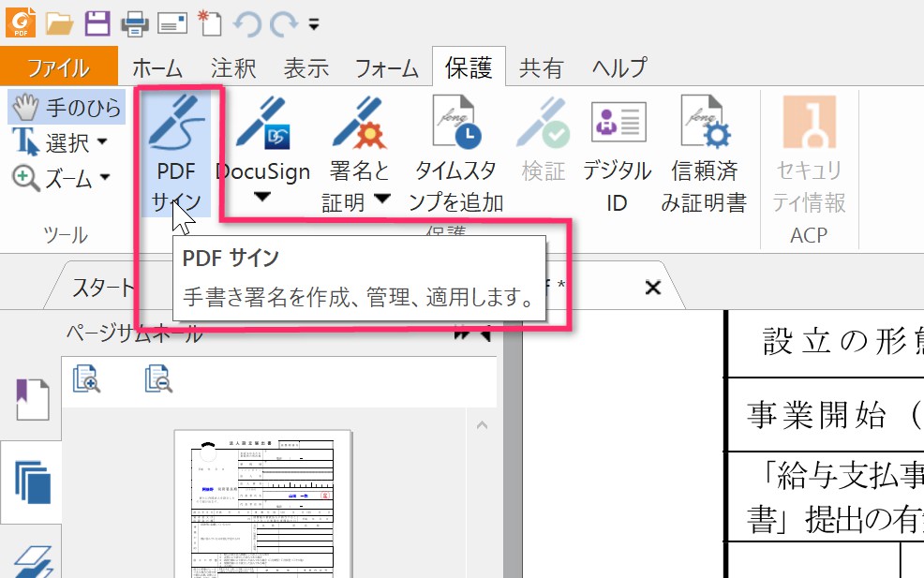The image size is (924, 578).
Task: Open デジタル ID card icon
Action: click(x=618, y=122)
